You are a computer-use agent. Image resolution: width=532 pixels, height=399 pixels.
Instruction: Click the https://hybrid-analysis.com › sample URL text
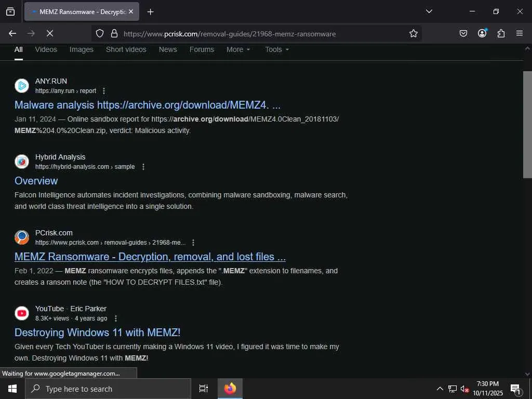point(85,167)
